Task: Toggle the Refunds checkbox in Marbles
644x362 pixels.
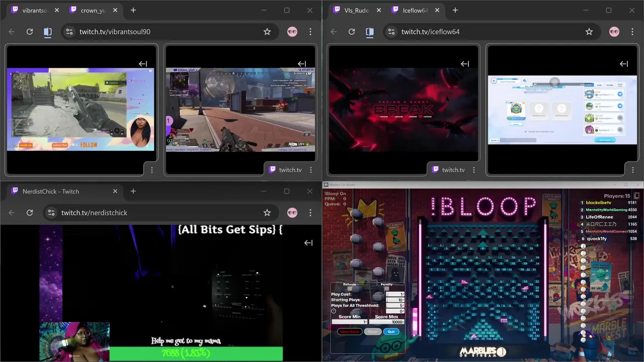Action: click(350, 289)
